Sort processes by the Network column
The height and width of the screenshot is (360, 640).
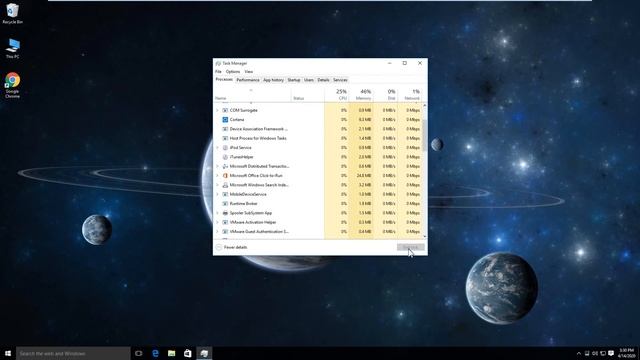(x=410, y=95)
